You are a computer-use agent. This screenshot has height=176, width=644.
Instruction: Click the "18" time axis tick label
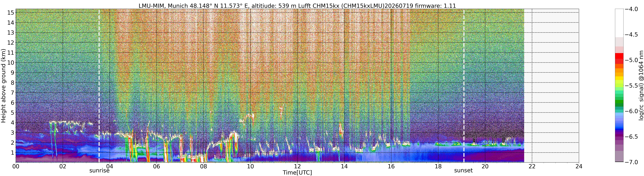[x=438, y=166]
